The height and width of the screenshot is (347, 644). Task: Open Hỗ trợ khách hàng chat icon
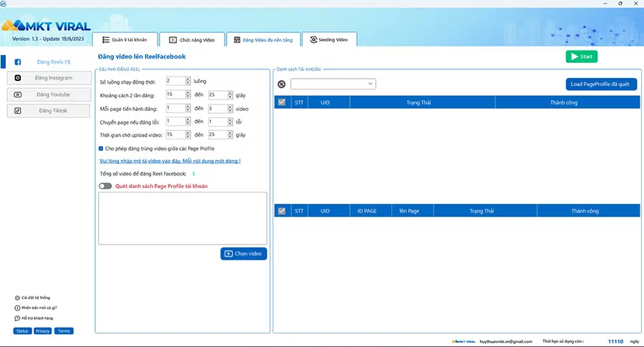(17, 318)
